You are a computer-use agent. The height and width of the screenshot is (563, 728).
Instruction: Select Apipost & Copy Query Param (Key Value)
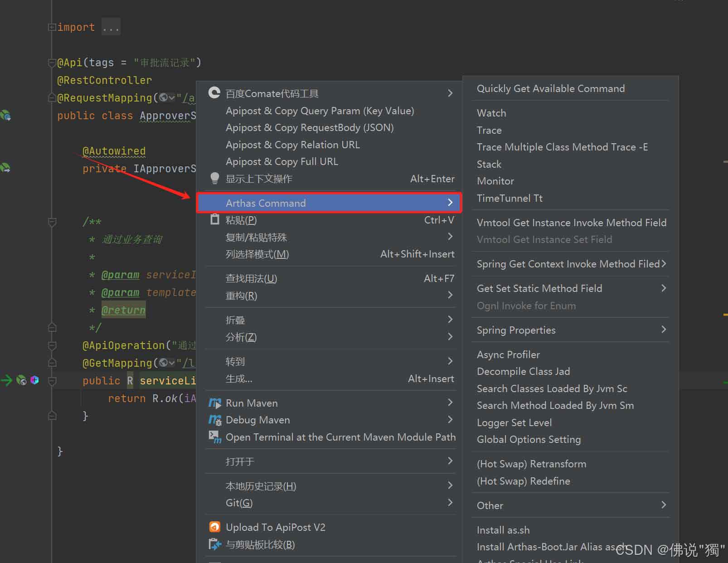pos(320,111)
